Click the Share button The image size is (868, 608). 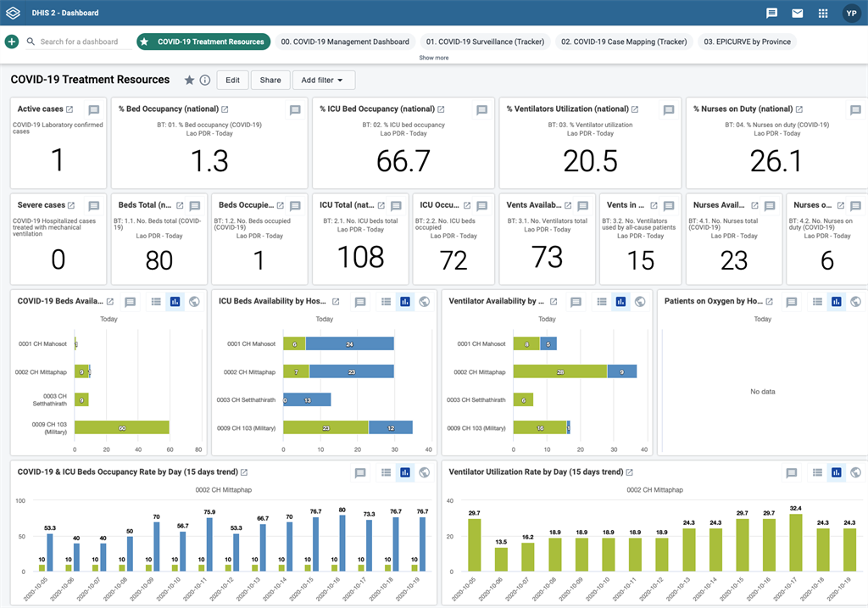click(270, 81)
